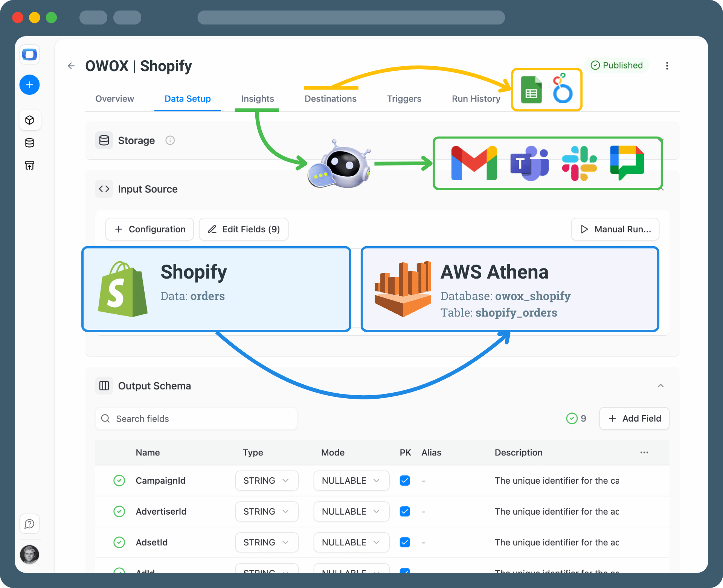Toggle the PK checkbox for AdsetId
Screen dimensions: 723x588
(x=405, y=542)
